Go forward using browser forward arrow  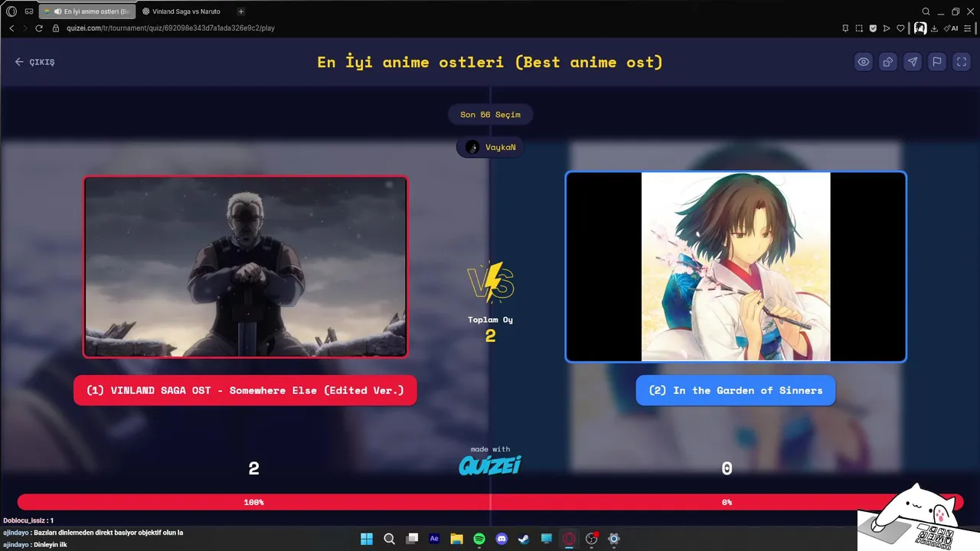(25, 28)
